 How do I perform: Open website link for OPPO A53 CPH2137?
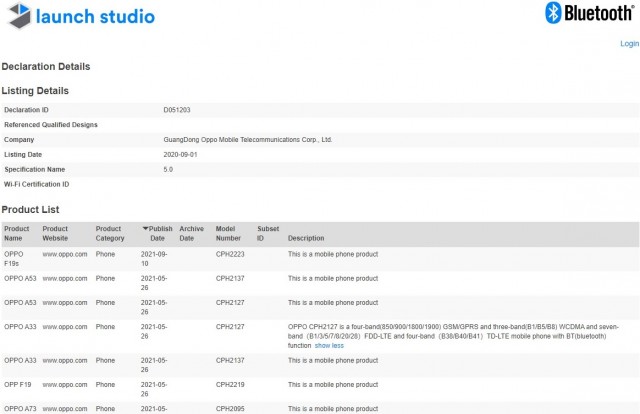(64, 278)
